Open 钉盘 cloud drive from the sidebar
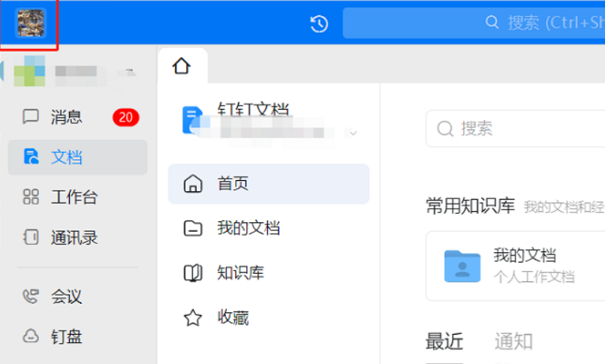605x364 pixels. pos(66,336)
